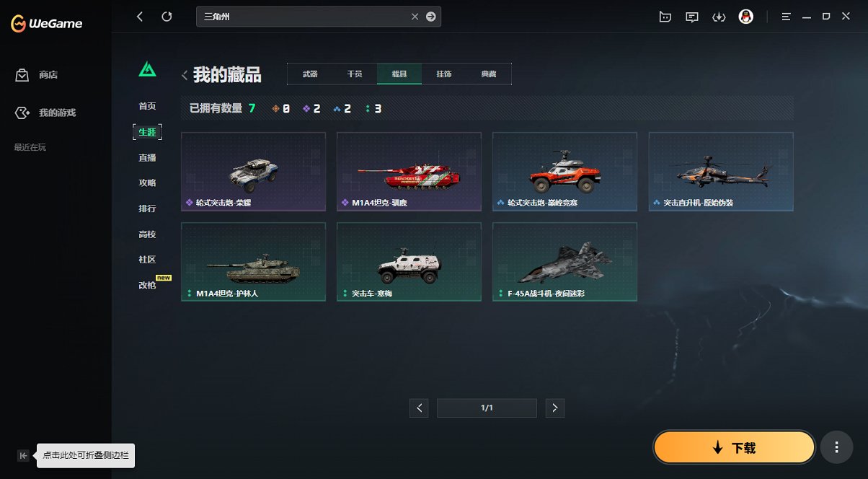Go back via chevron beside 我的藏品

pos(185,74)
